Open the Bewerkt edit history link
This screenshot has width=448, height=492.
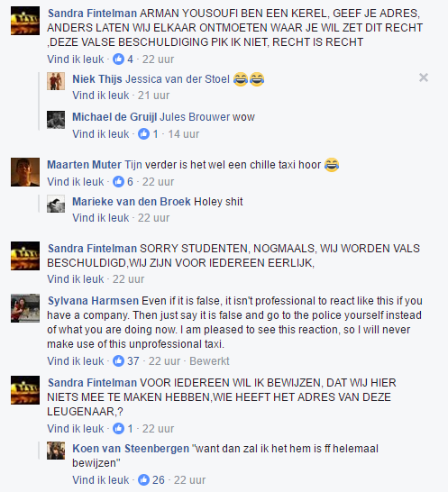[x=209, y=360]
